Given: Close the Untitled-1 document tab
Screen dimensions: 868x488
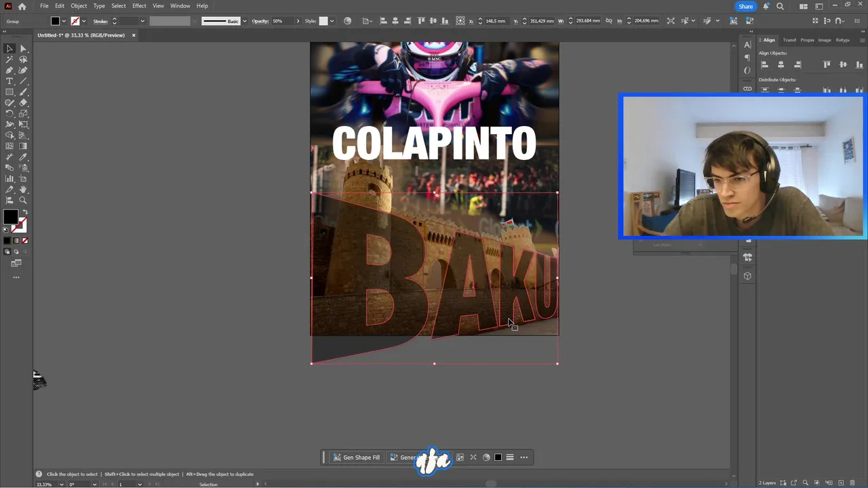Looking at the screenshot, I should pyautogui.click(x=134, y=35).
